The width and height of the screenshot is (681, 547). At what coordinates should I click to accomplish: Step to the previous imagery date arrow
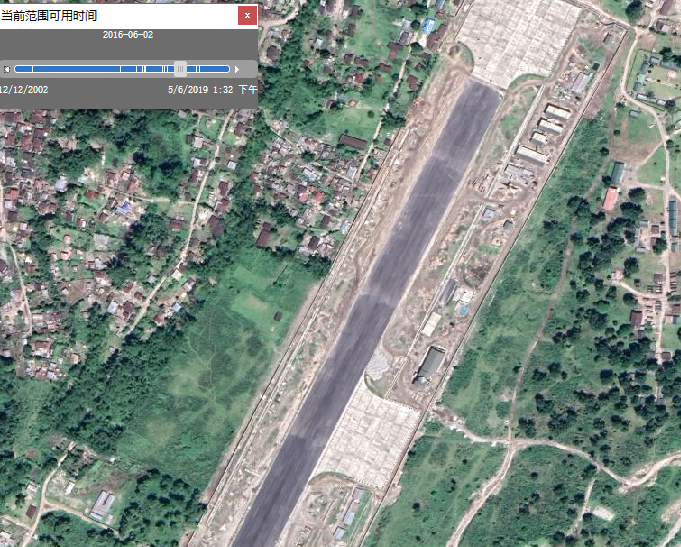tap(6, 69)
